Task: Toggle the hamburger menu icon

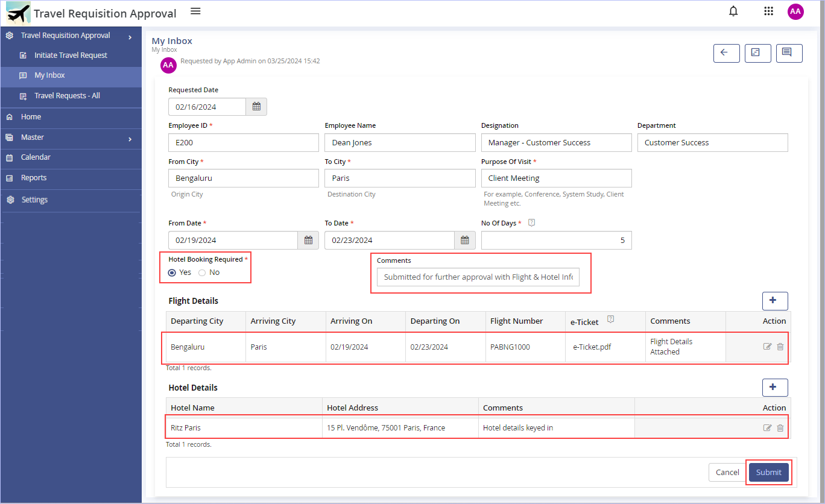Action: pyautogui.click(x=195, y=11)
